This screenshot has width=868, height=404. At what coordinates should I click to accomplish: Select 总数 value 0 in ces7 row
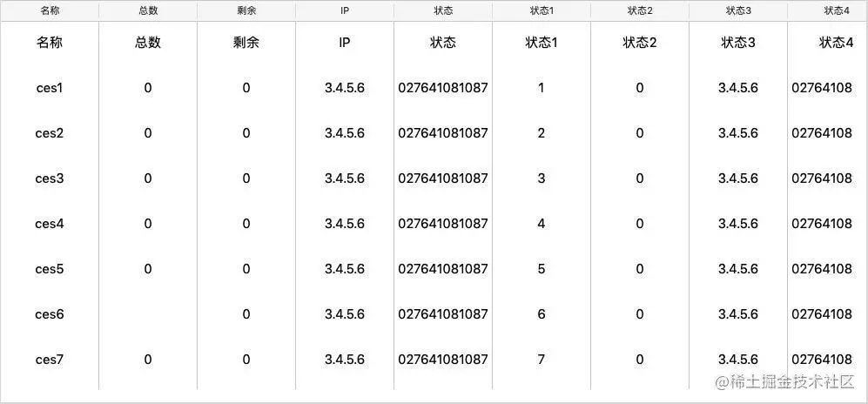148,360
